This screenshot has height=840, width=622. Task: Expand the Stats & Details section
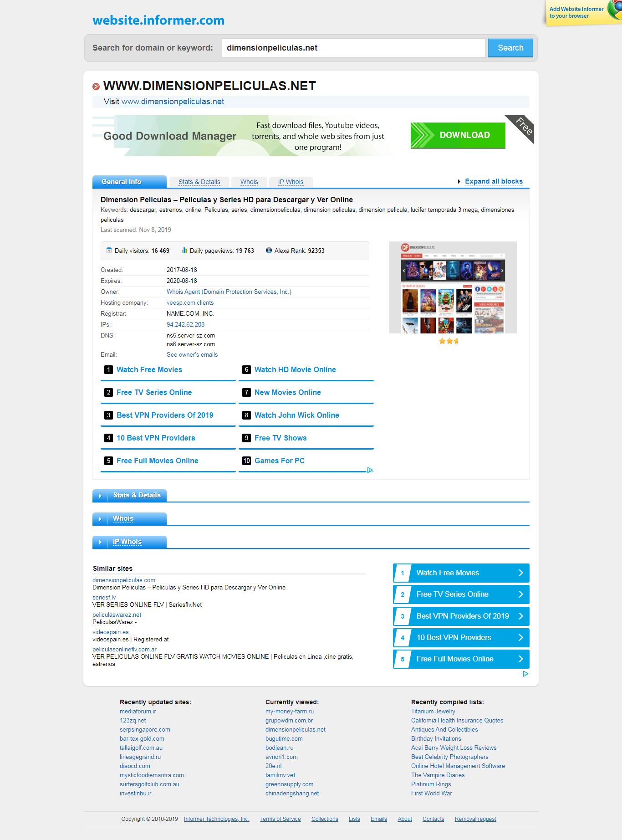pyautogui.click(x=130, y=496)
